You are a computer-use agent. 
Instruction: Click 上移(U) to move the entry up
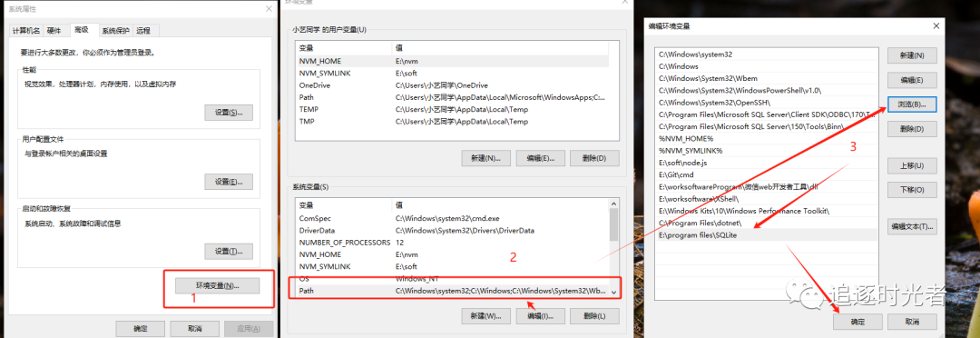click(912, 166)
